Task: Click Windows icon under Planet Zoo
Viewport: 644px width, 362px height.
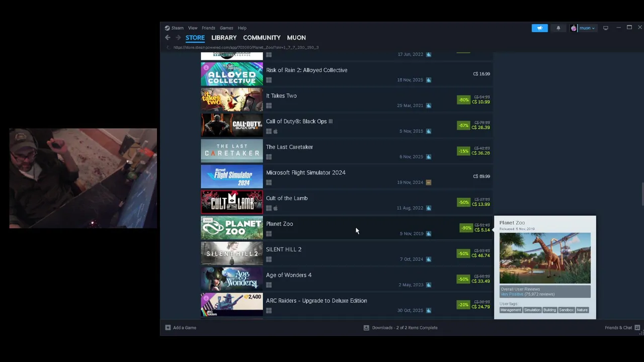Action: click(269, 234)
